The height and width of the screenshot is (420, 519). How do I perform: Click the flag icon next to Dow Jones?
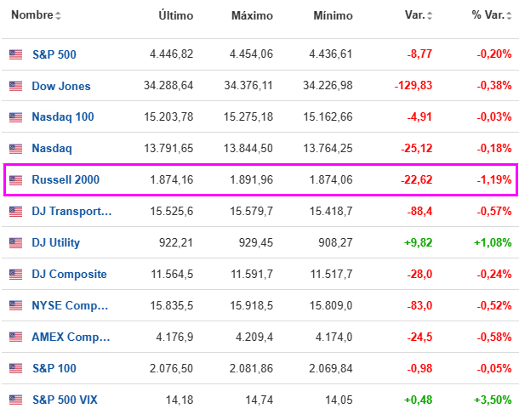pos(15,86)
